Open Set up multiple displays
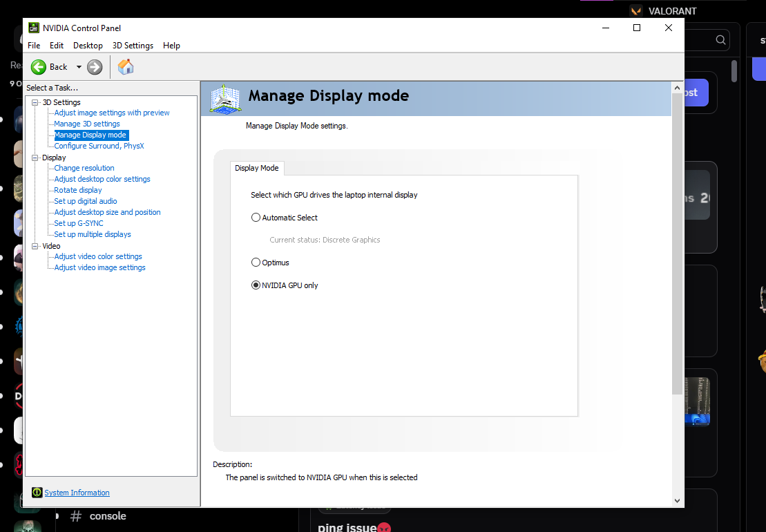 pos(93,234)
